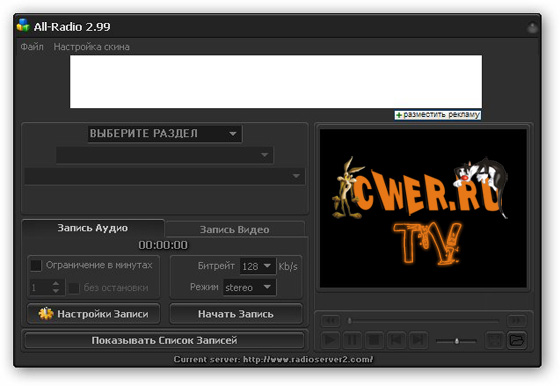Open the ВЫБЕРИТЕ РАЗДЕЛ dropdown
The height and width of the screenshot is (386, 560).
pyautogui.click(x=165, y=134)
